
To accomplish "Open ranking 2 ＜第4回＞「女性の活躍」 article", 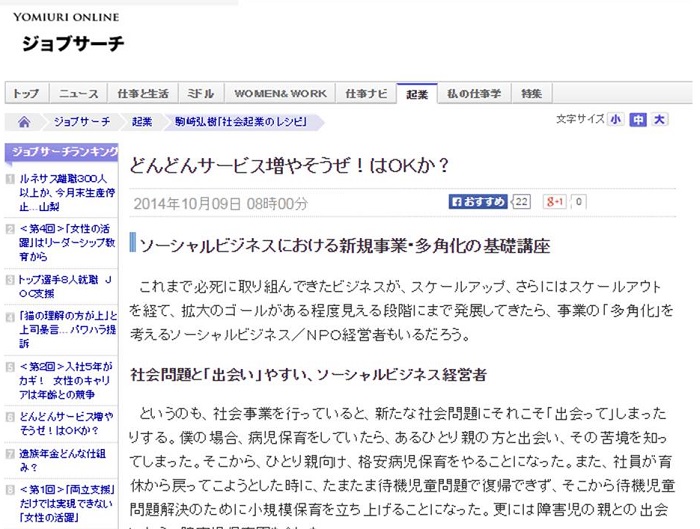I will click(x=67, y=242).
